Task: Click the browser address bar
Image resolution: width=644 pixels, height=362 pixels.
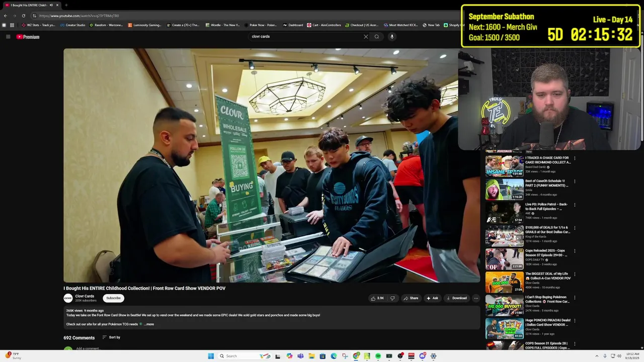Action: (242, 16)
